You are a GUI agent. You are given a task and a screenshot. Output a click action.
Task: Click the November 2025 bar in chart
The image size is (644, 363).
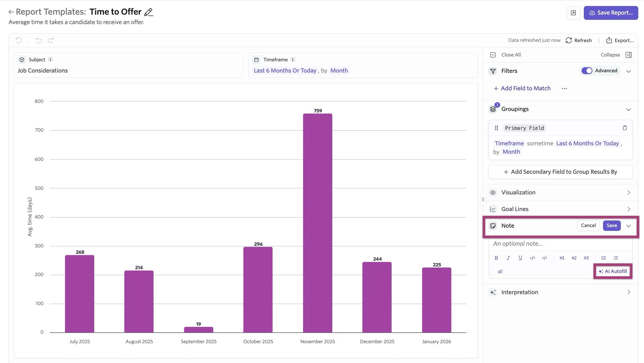coord(317,223)
